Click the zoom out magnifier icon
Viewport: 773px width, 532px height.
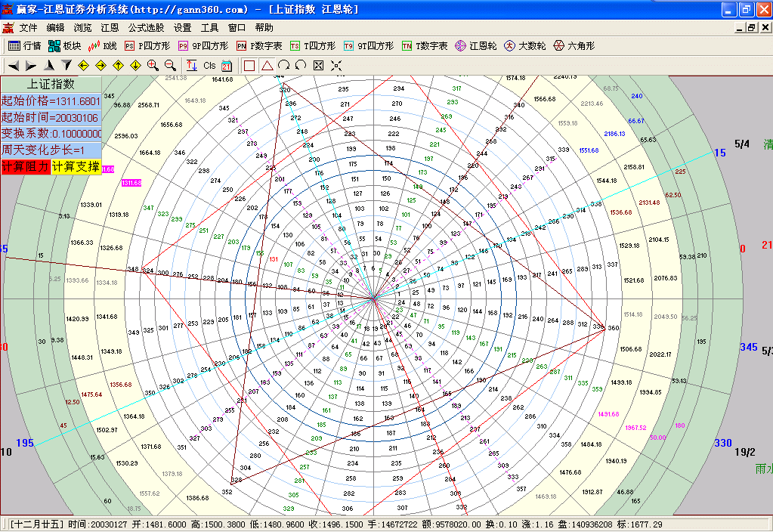[170, 66]
